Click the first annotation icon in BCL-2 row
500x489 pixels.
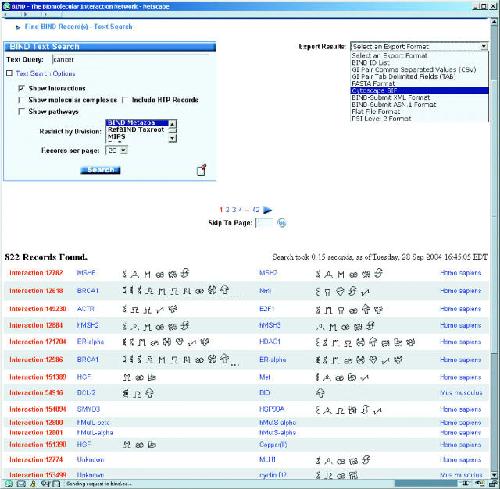(x=126, y=393)
